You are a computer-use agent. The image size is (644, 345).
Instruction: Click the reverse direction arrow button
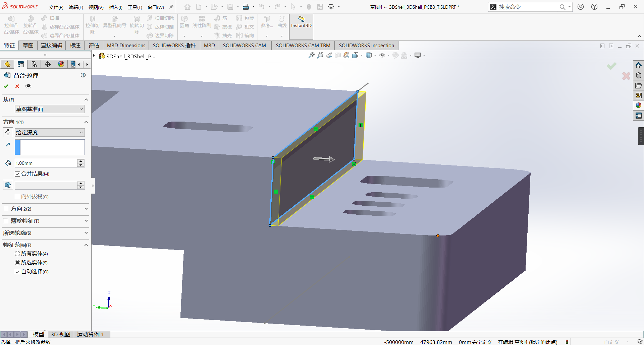click(x=8, y=132)
